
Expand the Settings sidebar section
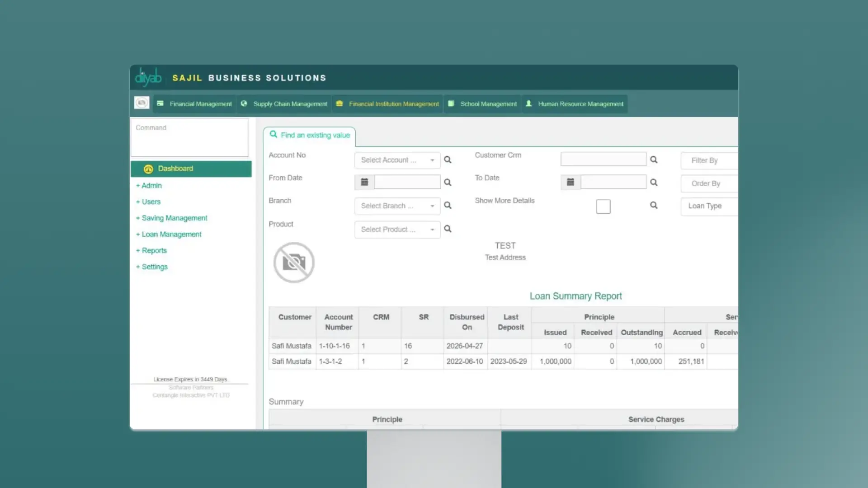pos(151,267)
